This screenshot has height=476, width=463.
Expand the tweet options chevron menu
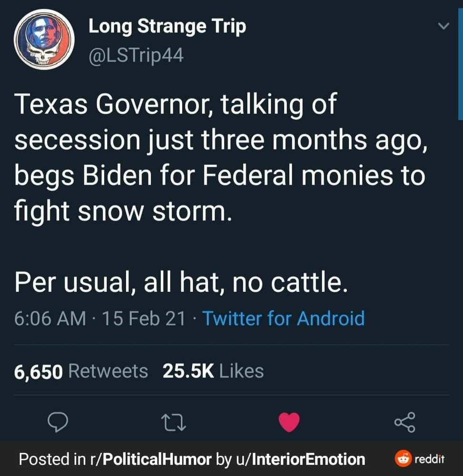click(x=443, y=27)
